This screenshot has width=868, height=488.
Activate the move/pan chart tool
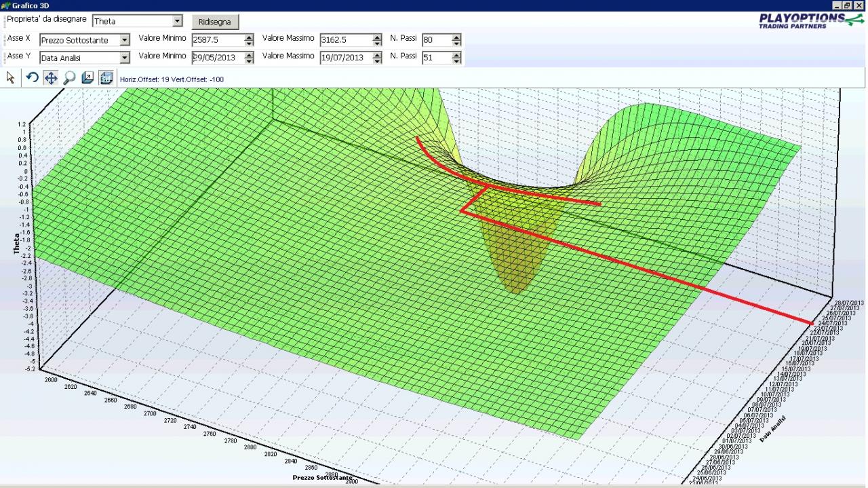click(x=51, y=78)
